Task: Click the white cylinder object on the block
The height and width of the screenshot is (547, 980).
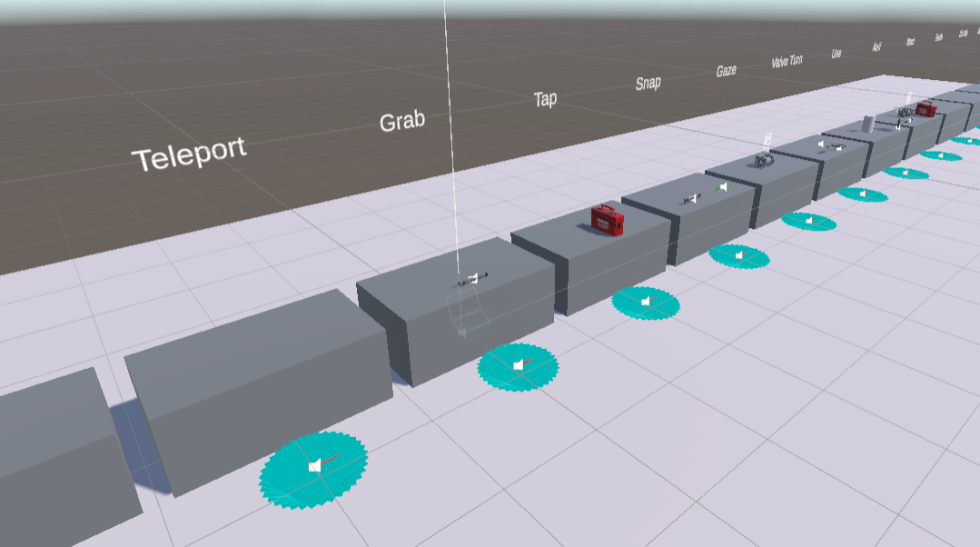Action: click(869, 123)
